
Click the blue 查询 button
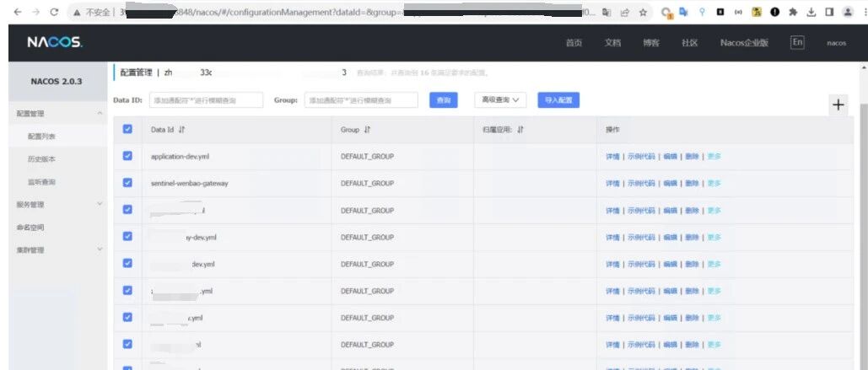444,100
